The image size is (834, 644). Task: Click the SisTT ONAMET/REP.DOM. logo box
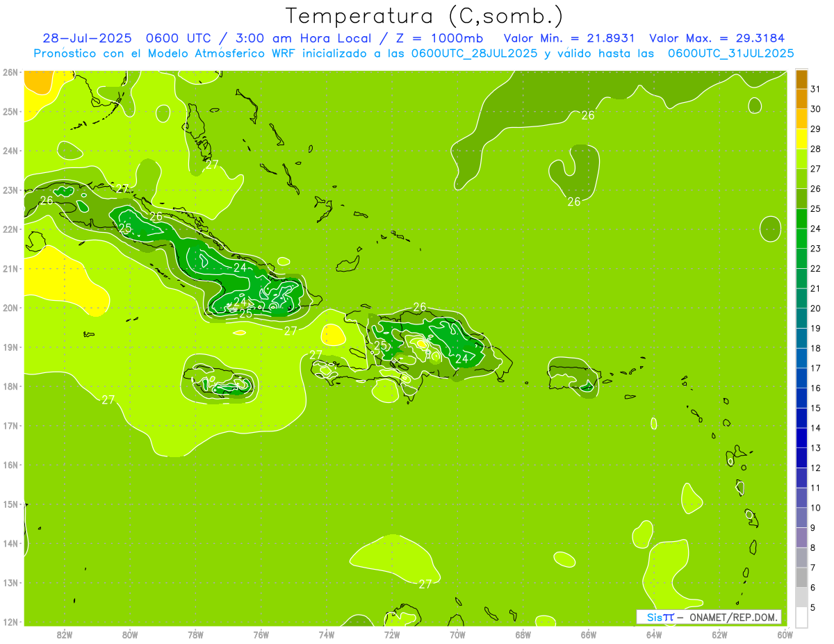(709, 617)
